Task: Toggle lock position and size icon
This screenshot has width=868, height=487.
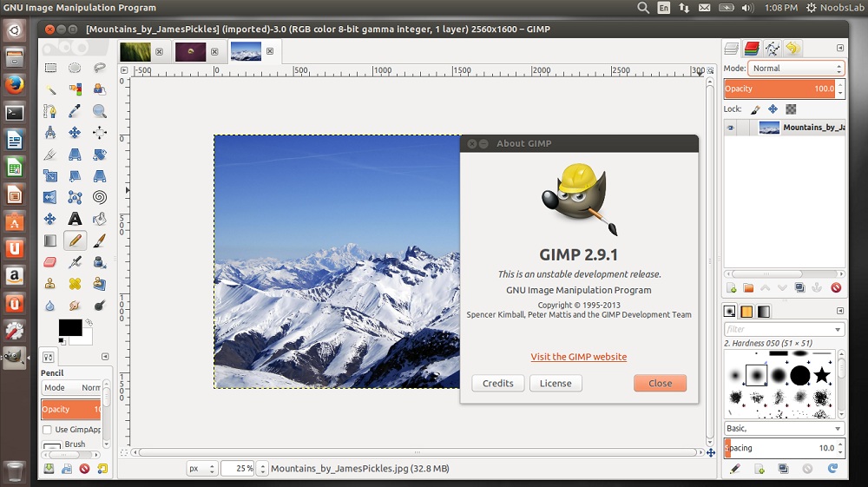Action: tap(773, 109)
